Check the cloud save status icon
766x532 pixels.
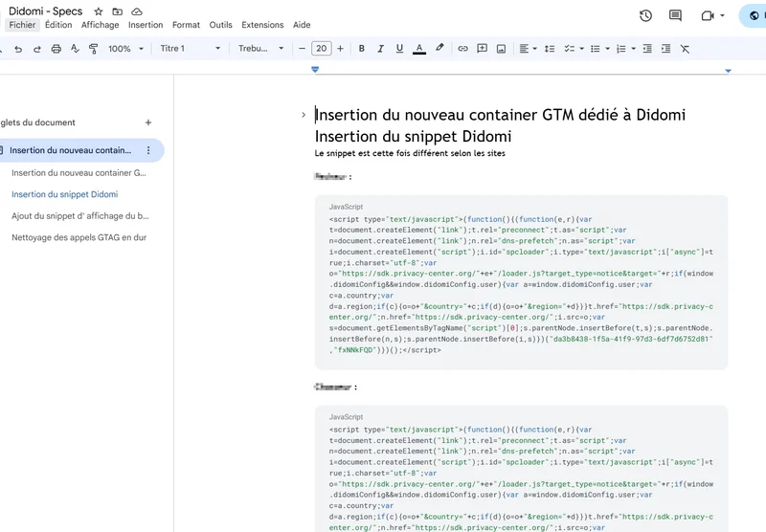[x=137, y=11]
